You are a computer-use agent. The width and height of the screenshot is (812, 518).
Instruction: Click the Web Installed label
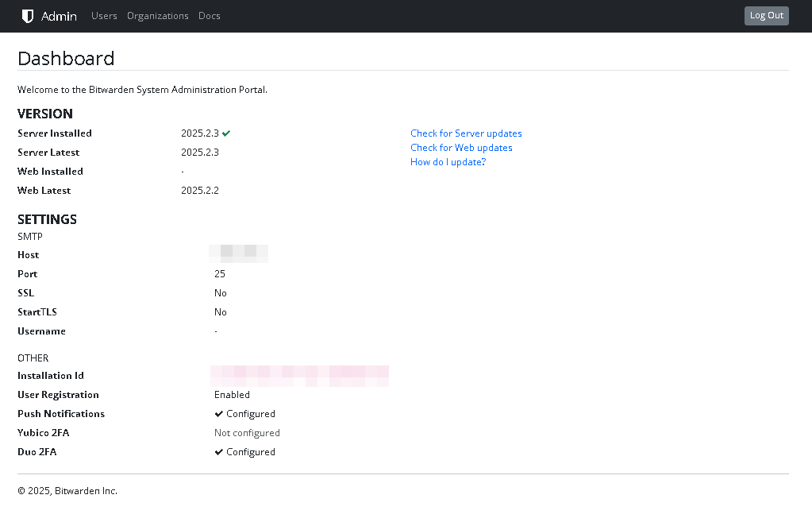pyautogui.click(x=50, y=171)
